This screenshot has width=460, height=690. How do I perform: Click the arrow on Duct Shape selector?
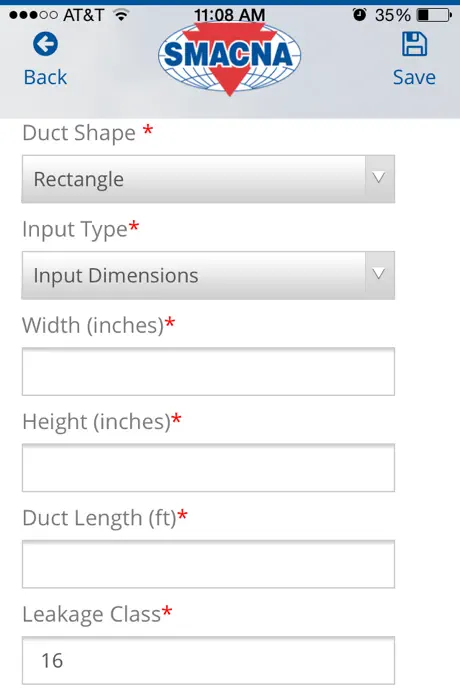(379, 178)
